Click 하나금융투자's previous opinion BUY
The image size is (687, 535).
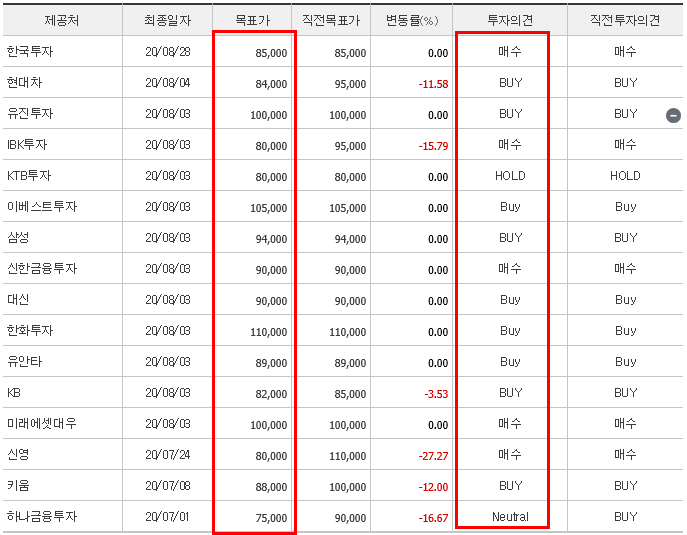tap(625, 517)
